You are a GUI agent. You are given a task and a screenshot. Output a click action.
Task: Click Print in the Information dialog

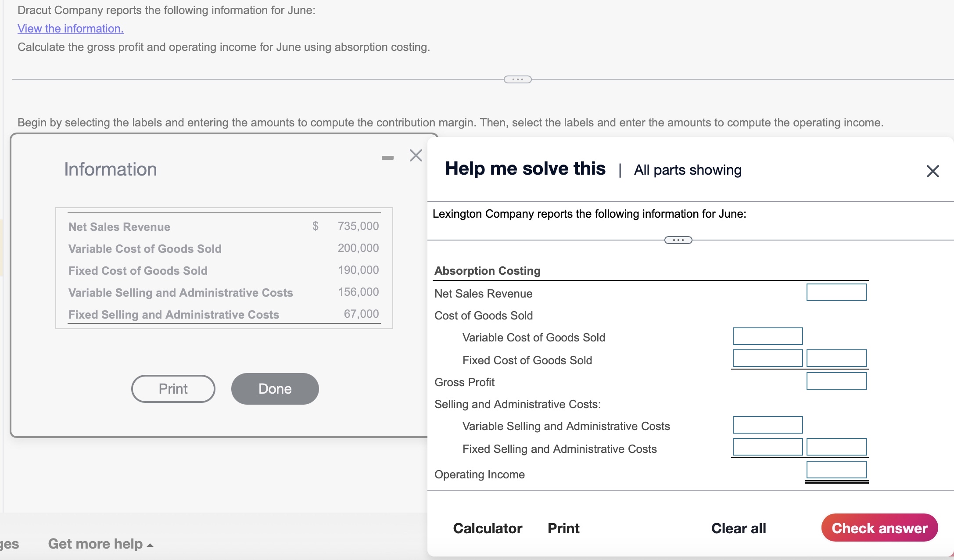[173, 389]
